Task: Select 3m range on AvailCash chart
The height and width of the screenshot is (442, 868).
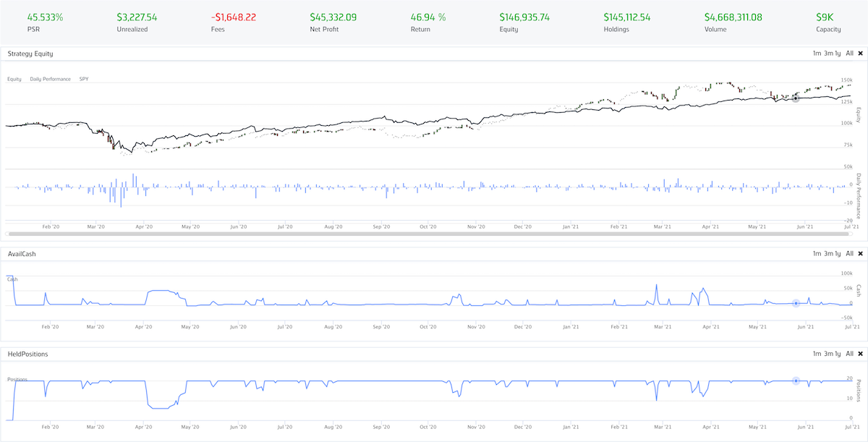Action: click(827, 254)
